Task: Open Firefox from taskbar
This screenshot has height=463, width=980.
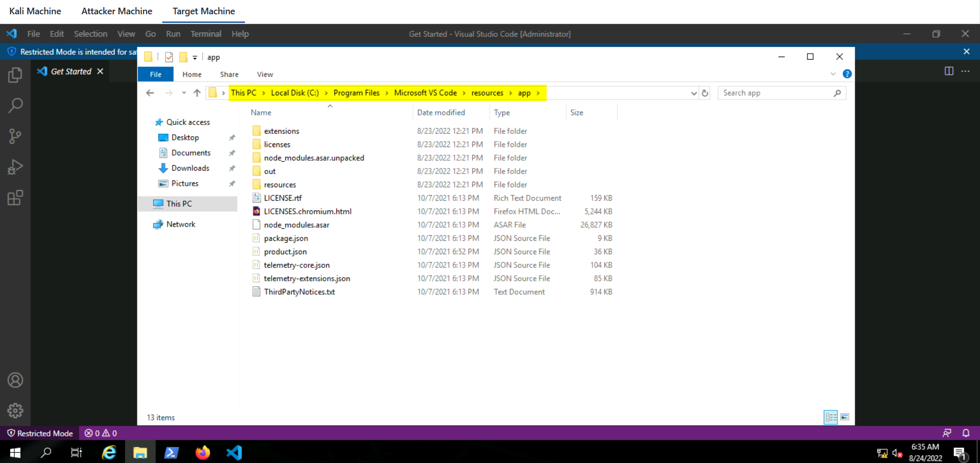Action: coord(203,452)
